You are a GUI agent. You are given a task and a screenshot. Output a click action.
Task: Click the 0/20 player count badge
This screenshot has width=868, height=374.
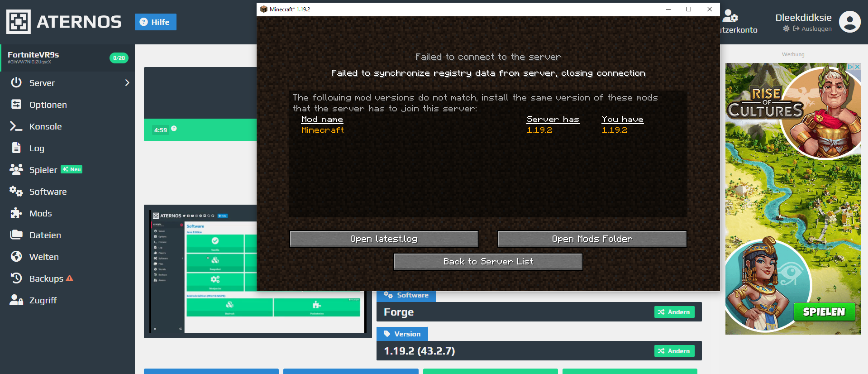pyautogui.click(x=119, y=58)
